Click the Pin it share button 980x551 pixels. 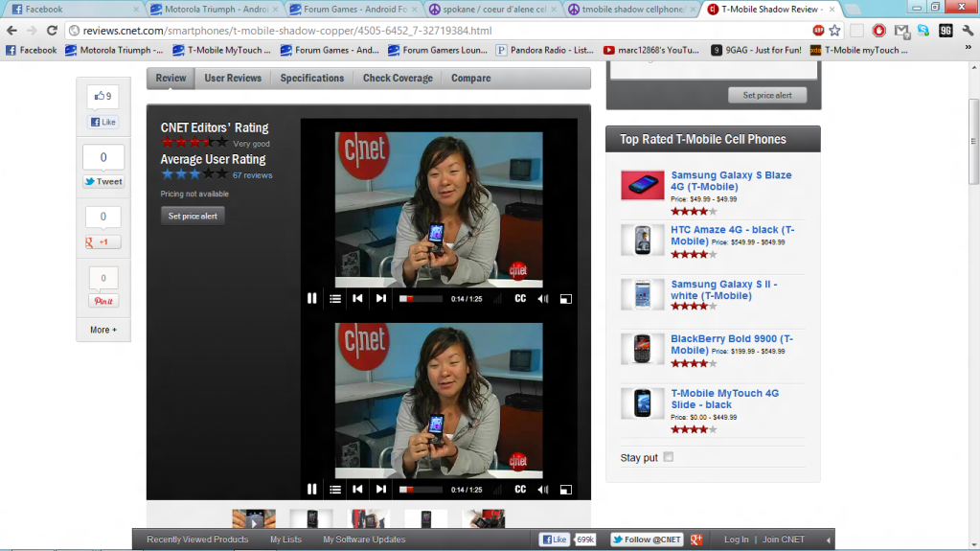103,301
